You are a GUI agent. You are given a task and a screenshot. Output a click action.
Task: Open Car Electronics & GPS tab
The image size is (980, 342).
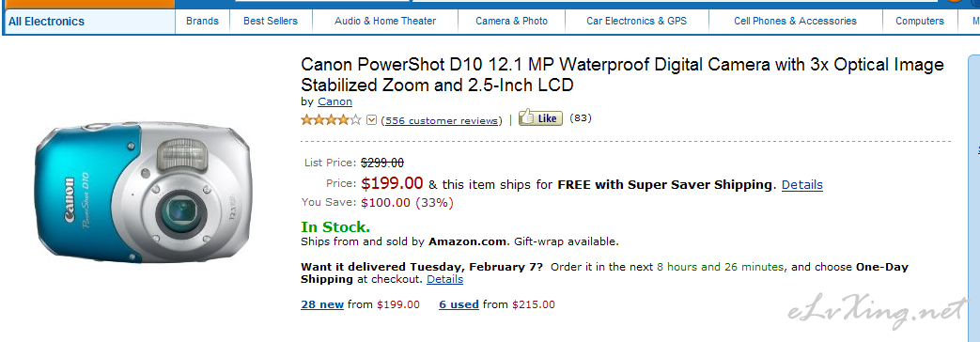[636, 22]
